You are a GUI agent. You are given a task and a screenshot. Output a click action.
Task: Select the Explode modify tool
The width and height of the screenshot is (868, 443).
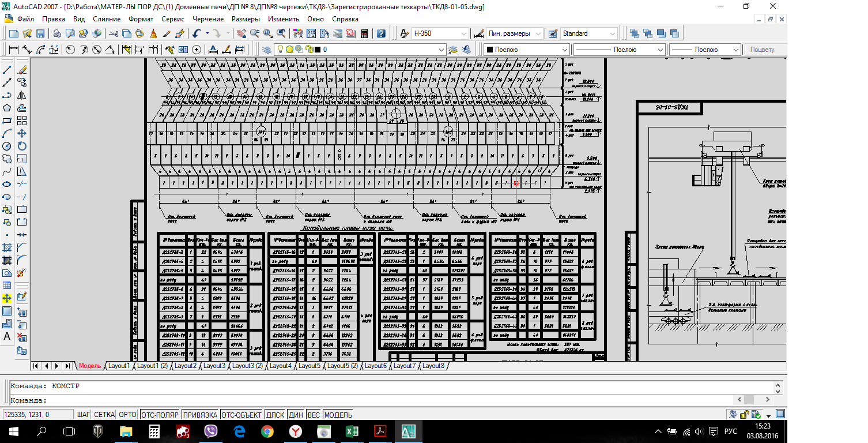tap(22, 273)
